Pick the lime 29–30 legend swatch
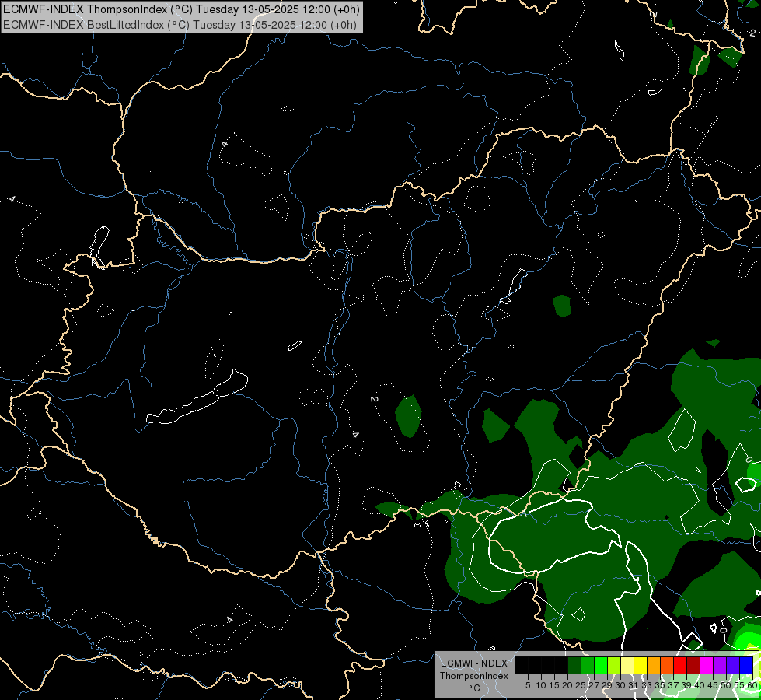This screenshot has height=700, width=761. pyautogui.click(x=614, y=665)
